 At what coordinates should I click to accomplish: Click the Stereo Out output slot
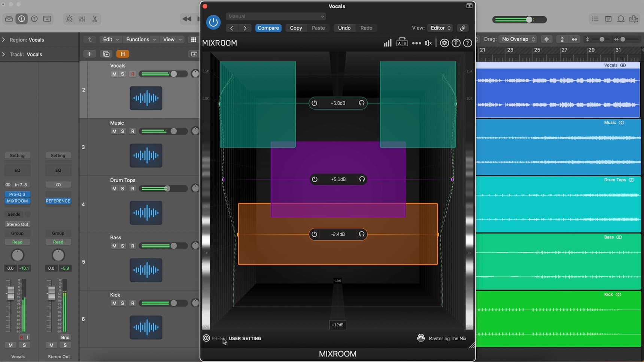click(17, 224)
